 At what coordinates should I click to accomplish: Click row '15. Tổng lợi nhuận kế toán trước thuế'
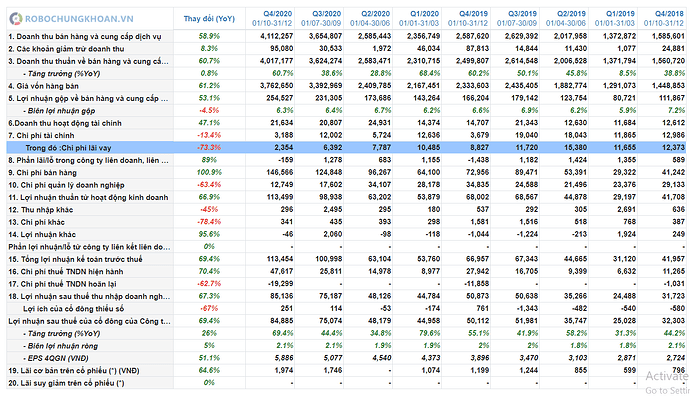pos(346,259)
